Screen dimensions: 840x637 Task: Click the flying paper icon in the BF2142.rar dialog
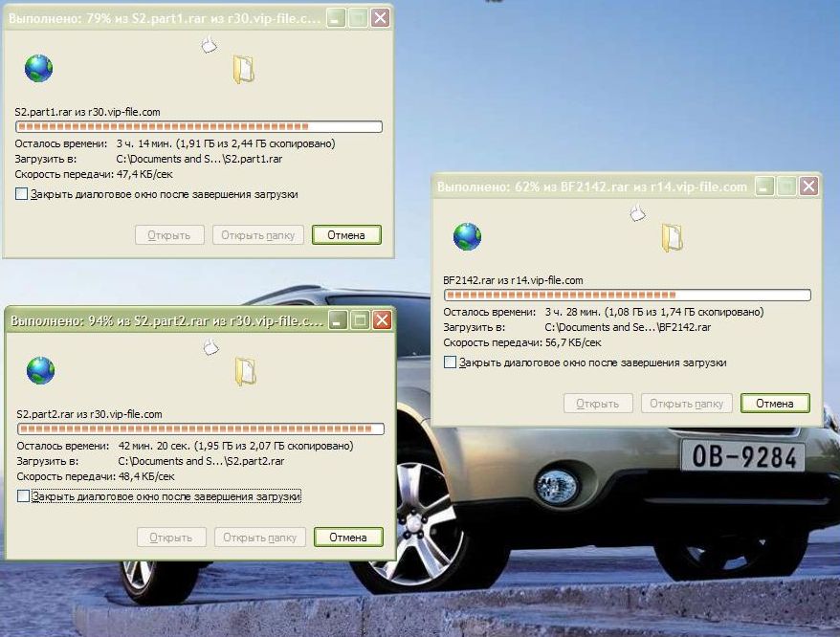(637, 212)
